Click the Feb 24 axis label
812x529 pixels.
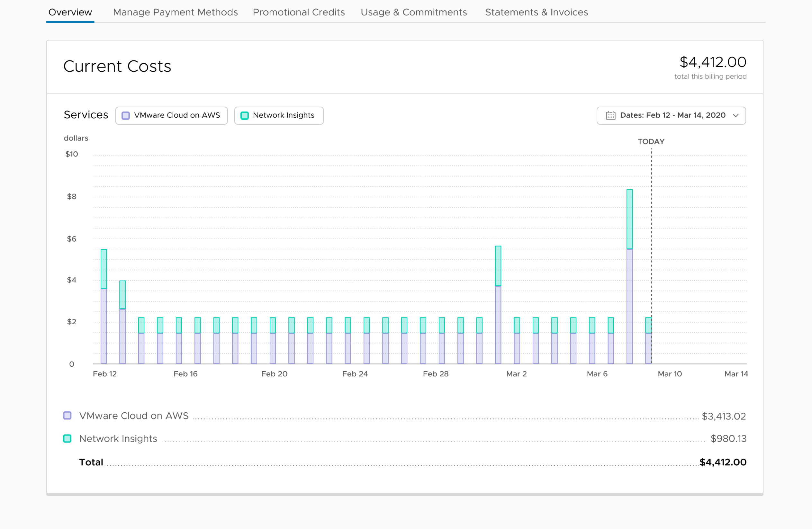355,374
